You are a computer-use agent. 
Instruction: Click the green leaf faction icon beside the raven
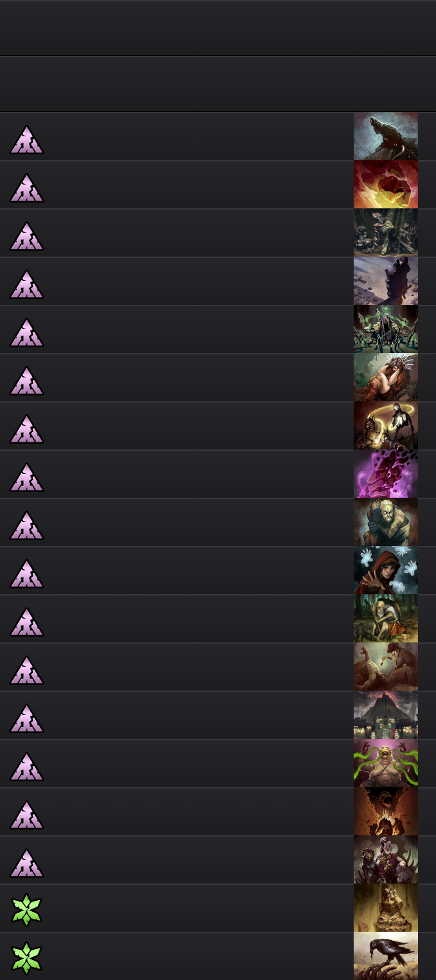tap(26, 959)
